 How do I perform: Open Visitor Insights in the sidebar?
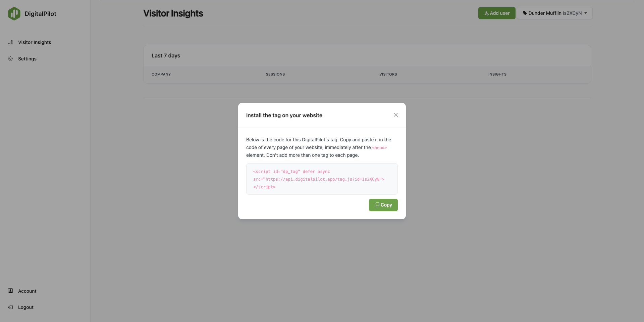[x=35, y=42]
